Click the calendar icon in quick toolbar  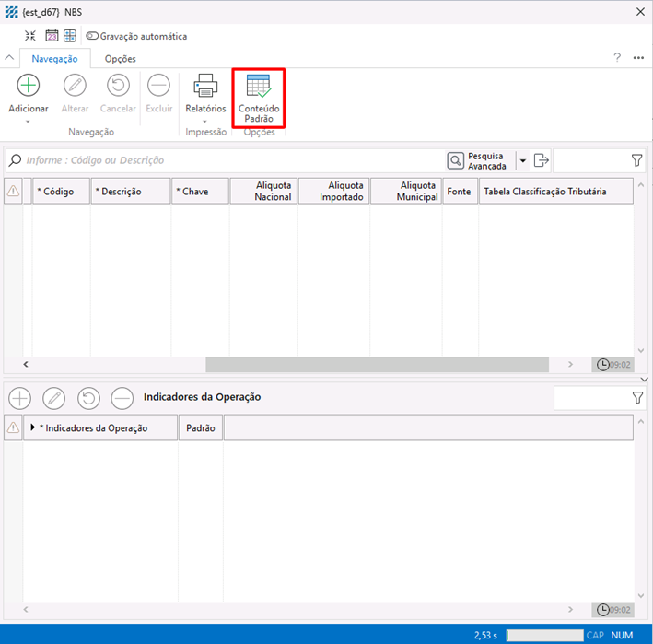pyautogui.click(x=52, y=36)
